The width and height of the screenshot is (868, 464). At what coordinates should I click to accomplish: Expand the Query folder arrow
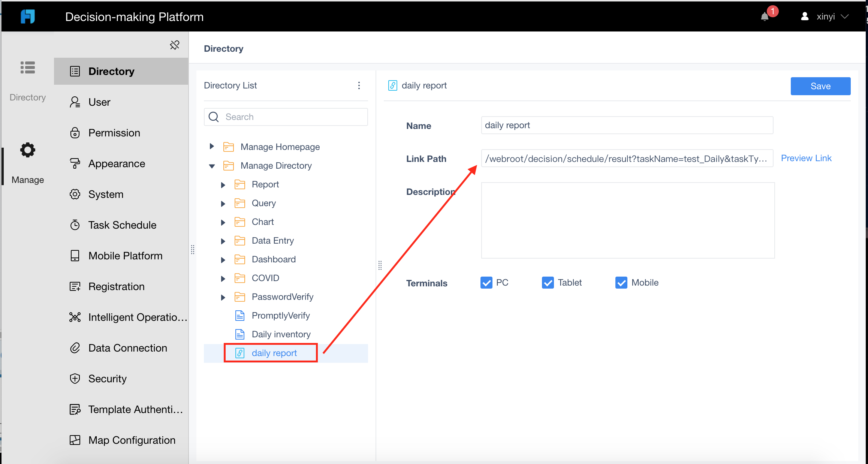click(x=223, y=204)
